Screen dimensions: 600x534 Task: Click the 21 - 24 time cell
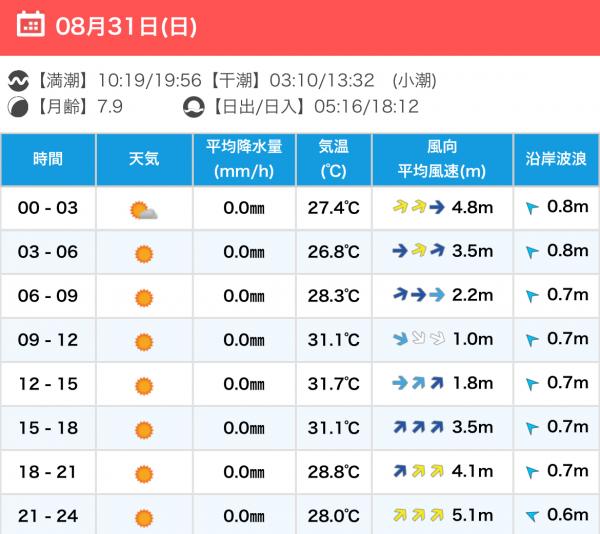pyautogui.click(x=48, y=516)
